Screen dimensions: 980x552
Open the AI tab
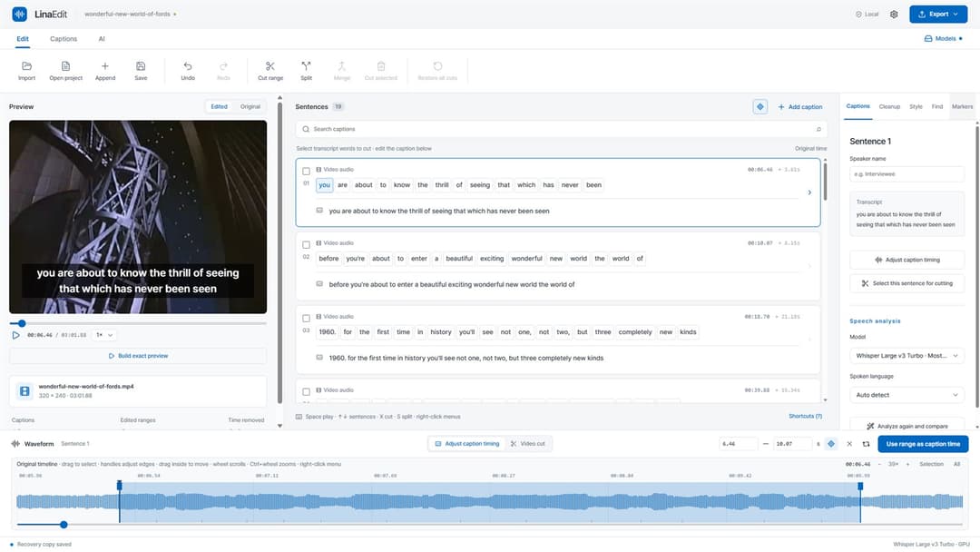pos(102,39)
